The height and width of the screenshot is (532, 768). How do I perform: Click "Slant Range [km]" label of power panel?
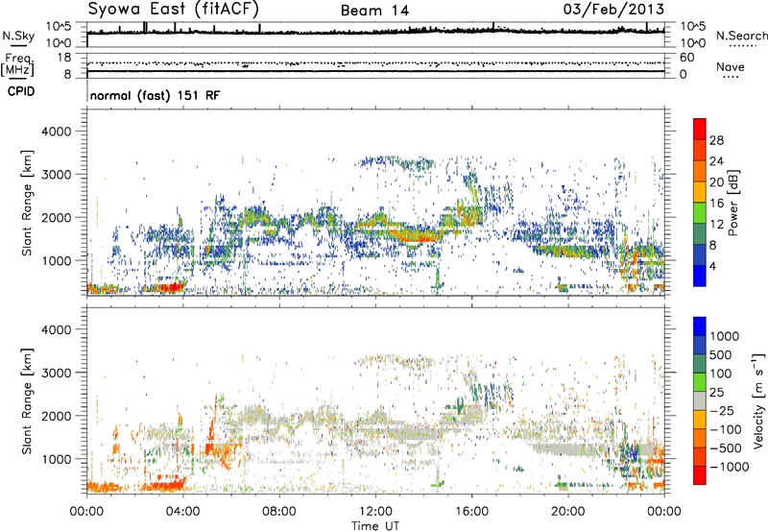(x=27, y=203)
